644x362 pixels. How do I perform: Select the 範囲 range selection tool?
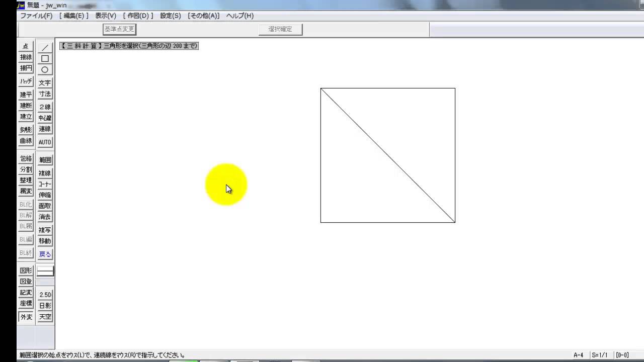(x=45, y=160)
